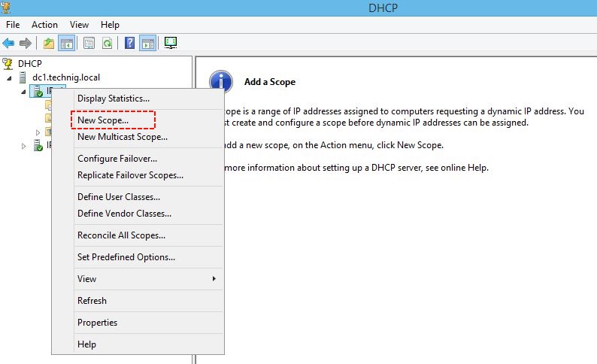Viewport: 597px width, 364px height.
Task: Click the green monitor icon in the toolbar
Action: [x=171, y=43]
